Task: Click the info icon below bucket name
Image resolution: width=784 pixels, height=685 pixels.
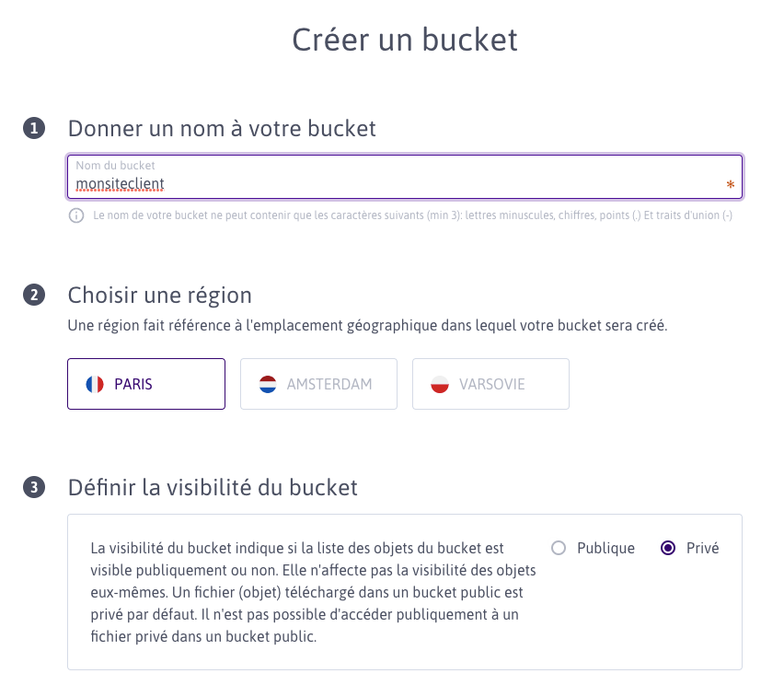Action: [x=76, y=215]
